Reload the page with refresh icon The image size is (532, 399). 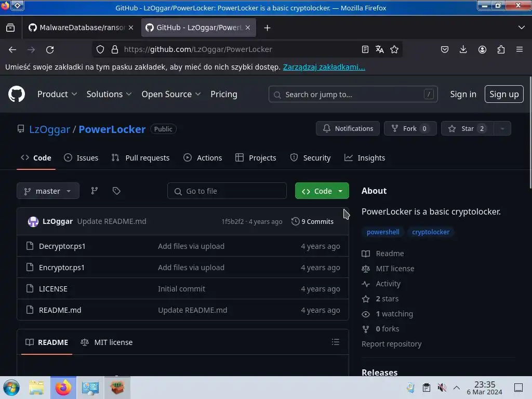[50, 49]
